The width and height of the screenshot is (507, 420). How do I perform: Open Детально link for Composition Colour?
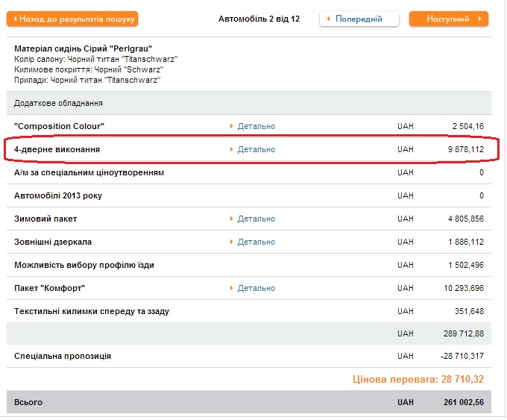tap(256, 126)
